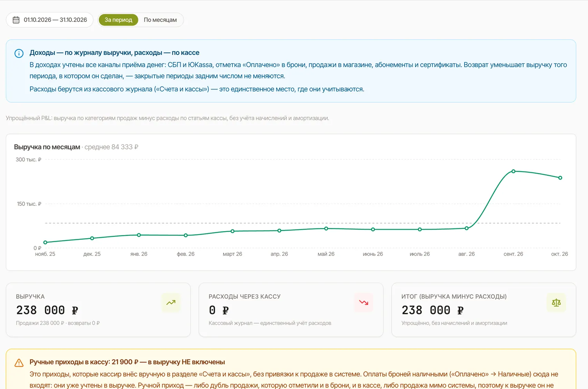
Task: Click the «Упрощённый P&L» description line
Action: pos(167,118)
